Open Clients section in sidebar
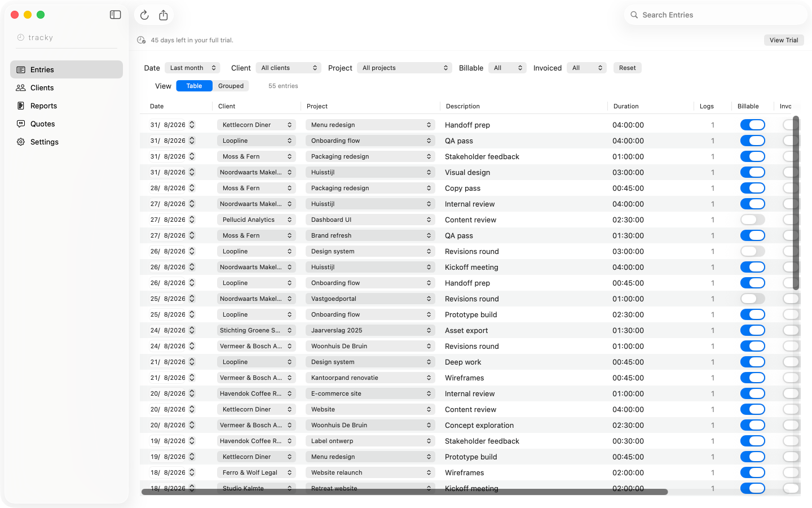812x508 pixels. pos(67,88)
